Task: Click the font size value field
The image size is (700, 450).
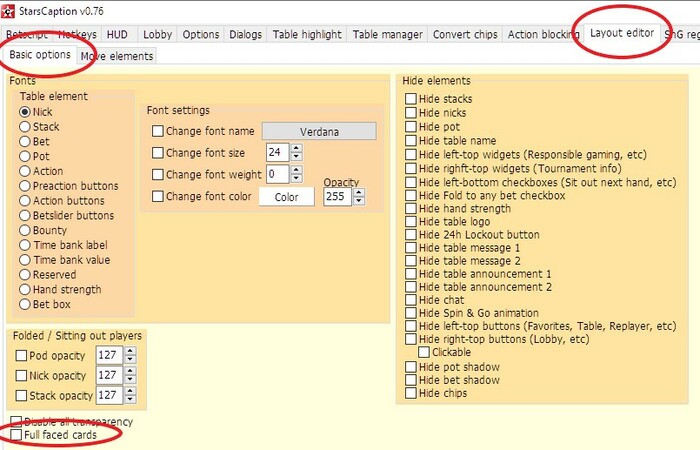Action: (277, 152)
